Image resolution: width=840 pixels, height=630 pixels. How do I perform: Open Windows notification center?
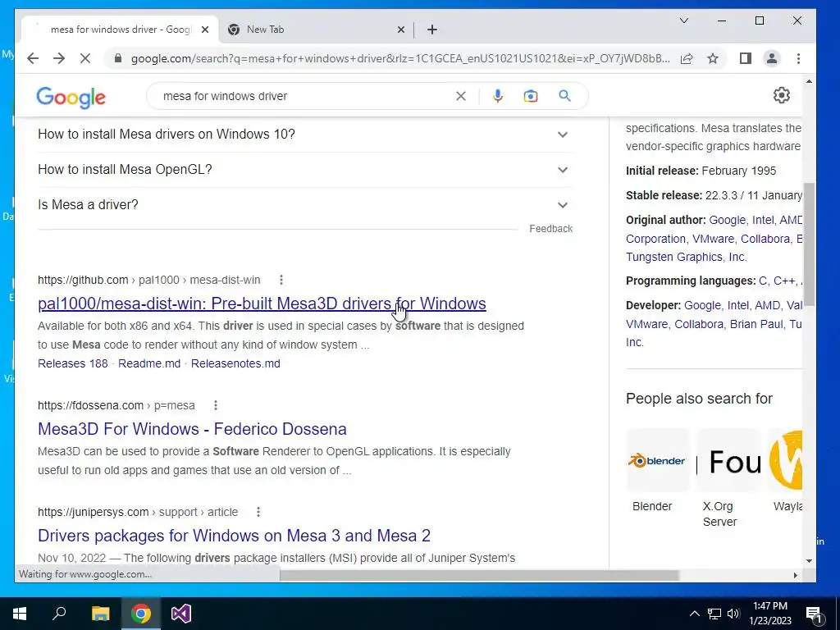click(815, 614)
